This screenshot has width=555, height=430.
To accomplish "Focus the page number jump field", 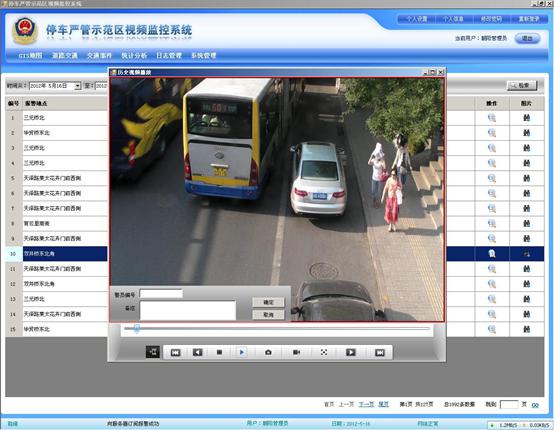I will click(509, 404).
